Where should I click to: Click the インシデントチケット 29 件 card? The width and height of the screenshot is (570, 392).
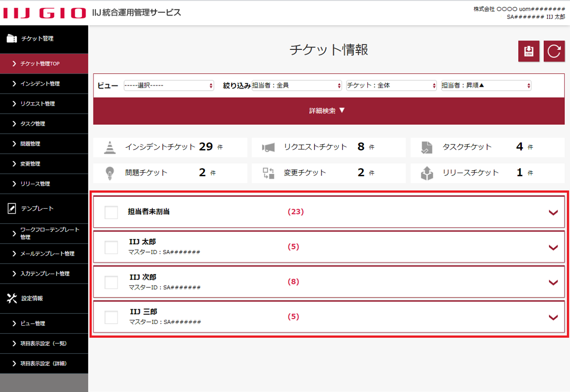point(170,147)
